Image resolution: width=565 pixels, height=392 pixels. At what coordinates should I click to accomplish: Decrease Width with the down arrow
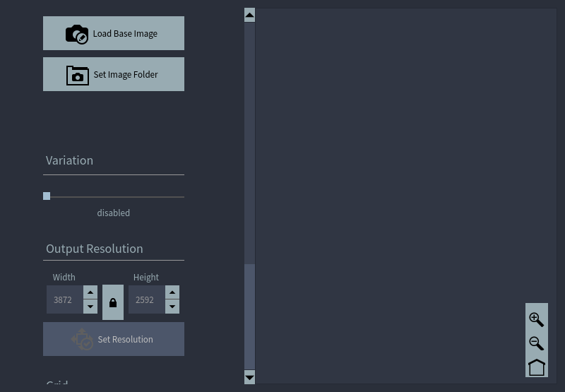[x=90, y=307]
